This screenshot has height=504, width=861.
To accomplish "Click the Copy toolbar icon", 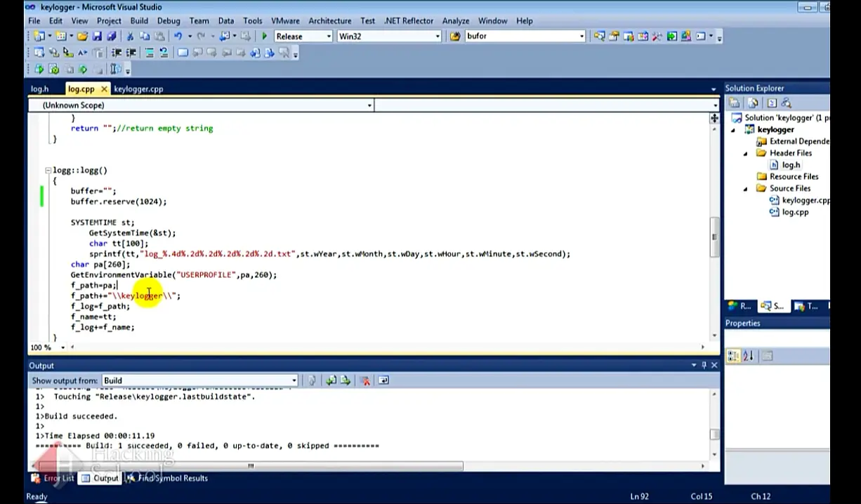I will pos(145,37).
